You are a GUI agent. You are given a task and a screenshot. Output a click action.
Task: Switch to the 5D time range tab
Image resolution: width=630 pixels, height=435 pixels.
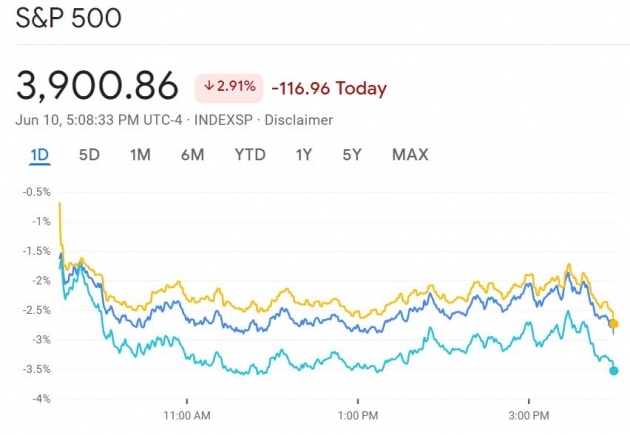[x=90, y=155]
